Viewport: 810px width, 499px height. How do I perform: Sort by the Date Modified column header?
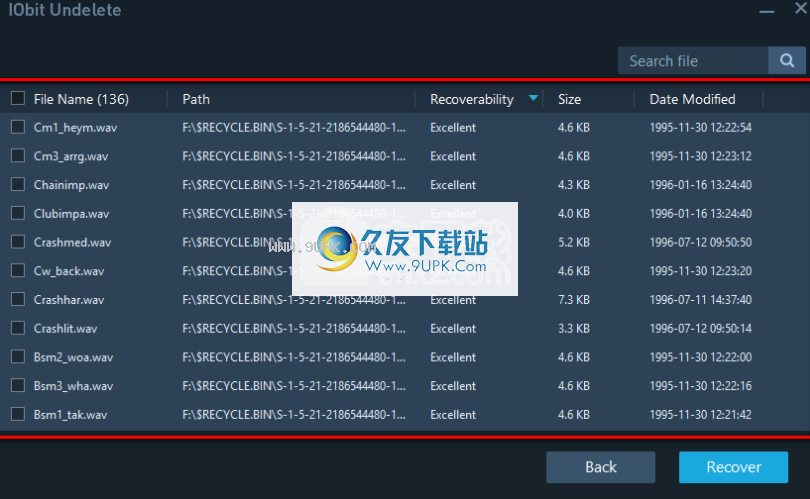[x=692, y=99]
